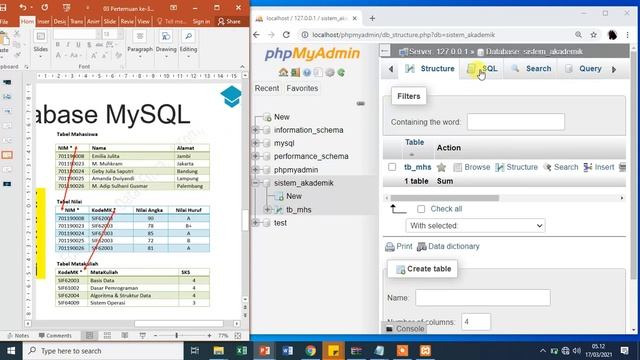The height and width of the screenshot is (360, 640).
Task: Expand the phpmyadmin database node
Action: pyautogui.click(x=256, y=170)
